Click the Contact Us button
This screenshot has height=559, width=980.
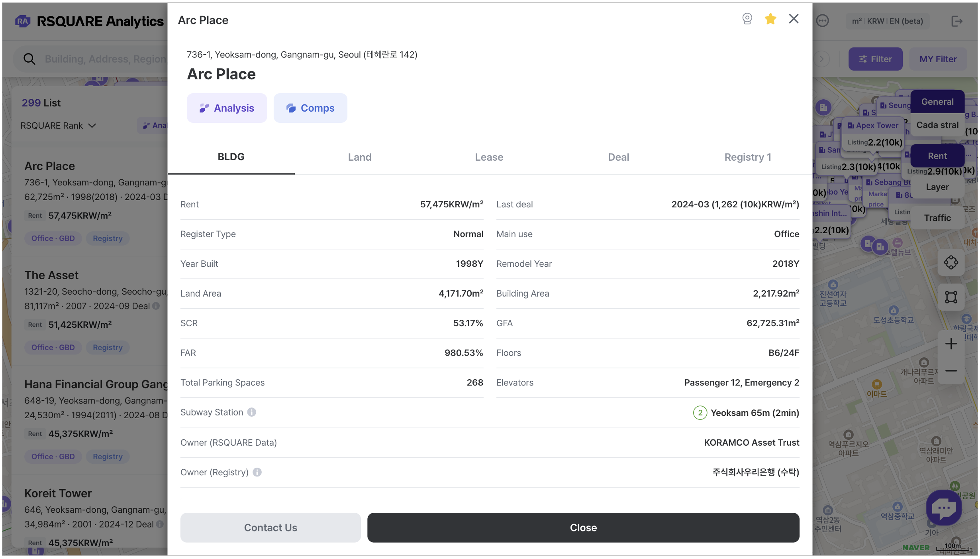coord(270,528)
